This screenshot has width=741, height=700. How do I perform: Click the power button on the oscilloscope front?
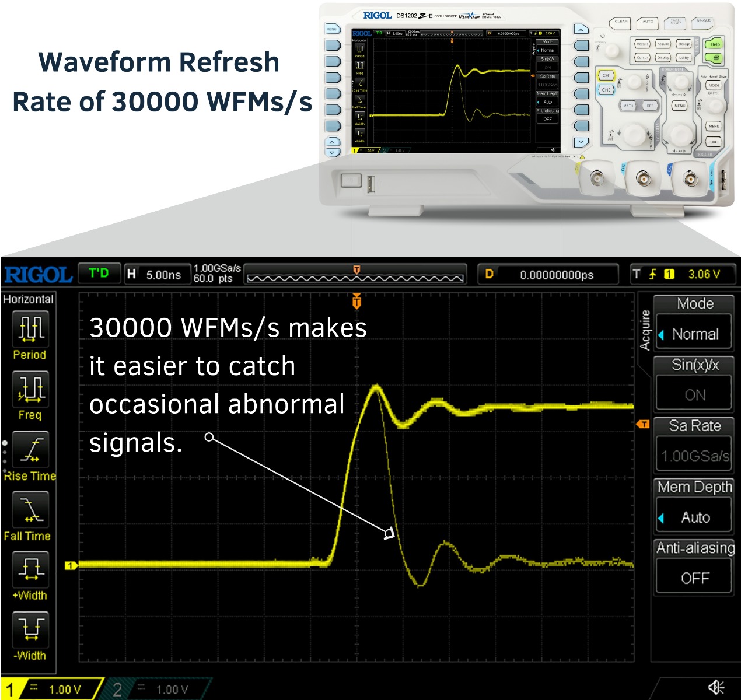coord(351,180)
